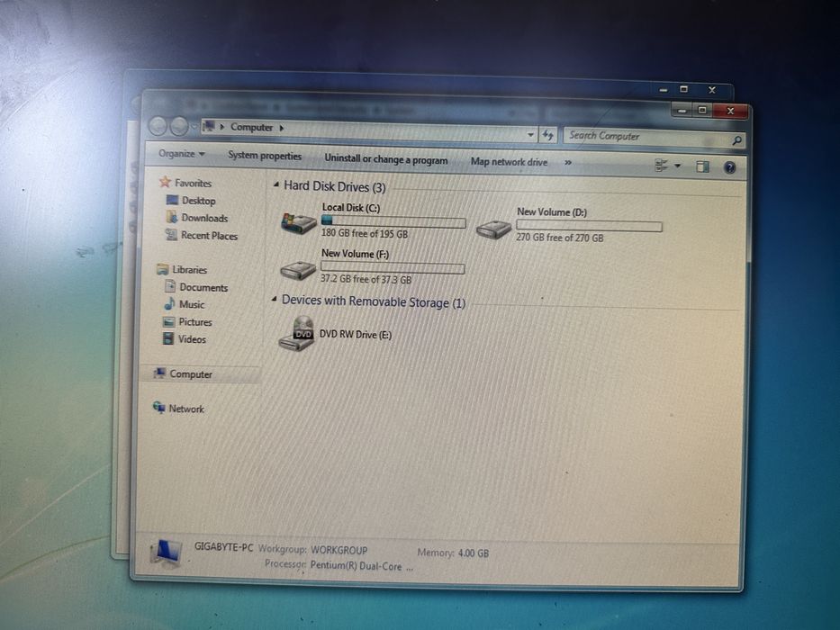The height and width of the screenshot is (630, 840).
Task: Click the '270 GB free of 270 GB' text
Action: pos(559,238)
